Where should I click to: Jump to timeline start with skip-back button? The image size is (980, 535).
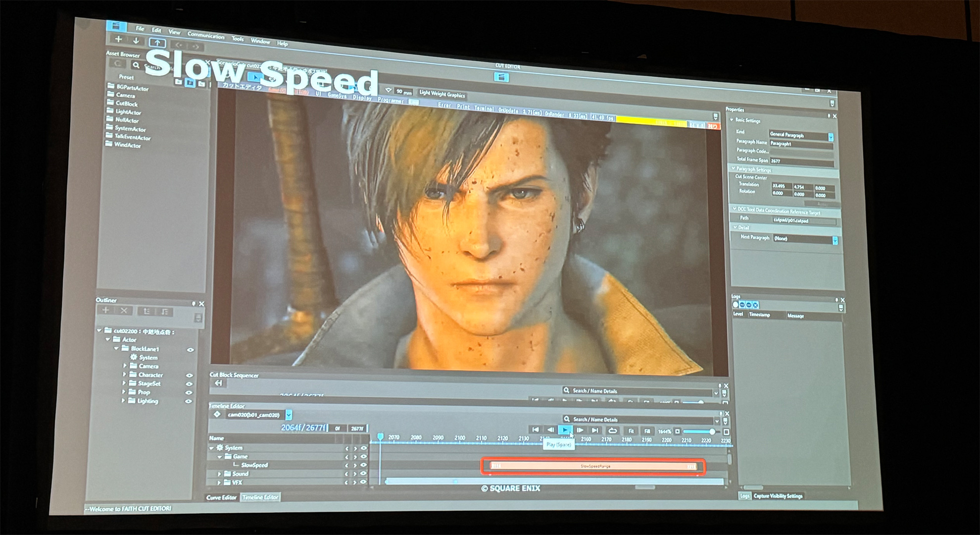[535, 429]
